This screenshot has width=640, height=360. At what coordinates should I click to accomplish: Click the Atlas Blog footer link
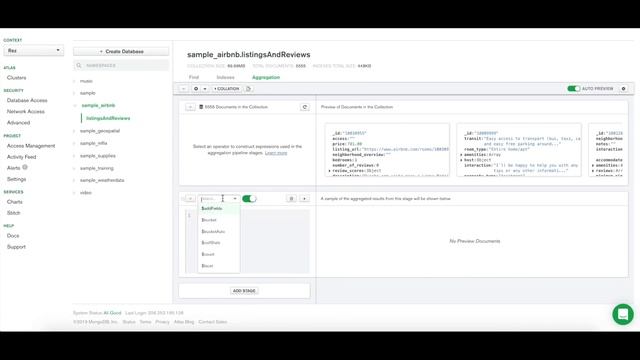click(184, 322)
